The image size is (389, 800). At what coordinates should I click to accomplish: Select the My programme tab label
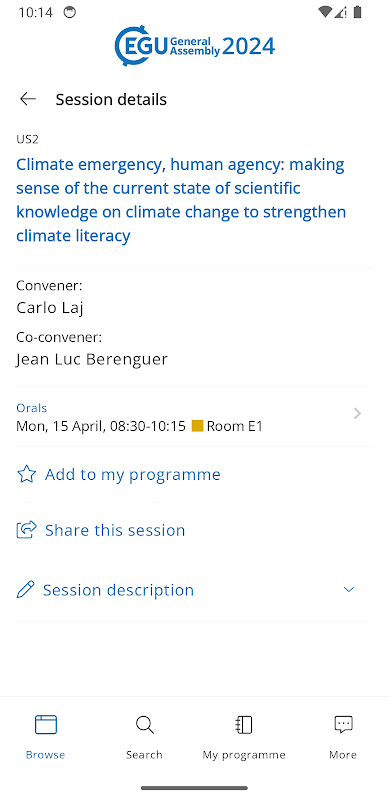coord(244,755)
